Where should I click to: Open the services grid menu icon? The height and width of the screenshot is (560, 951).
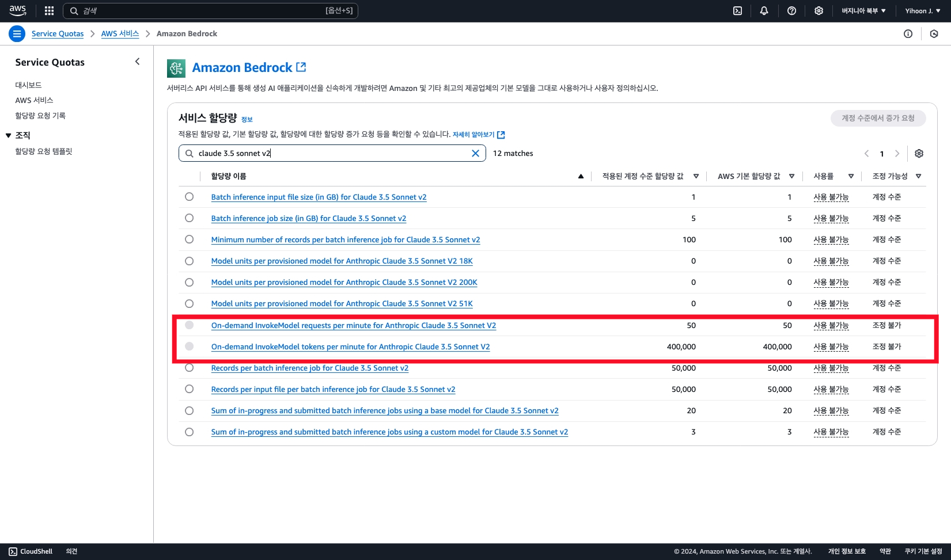[49, 11]
